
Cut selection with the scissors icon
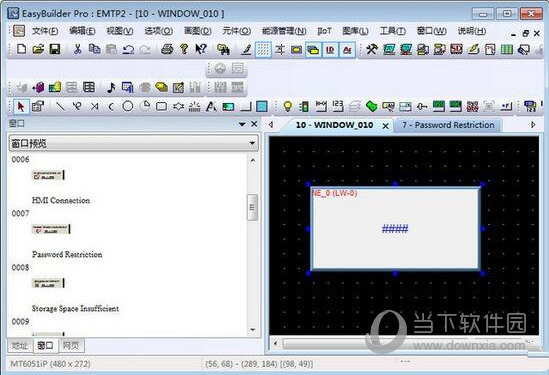pyautogui.click(x=77, y=49)
